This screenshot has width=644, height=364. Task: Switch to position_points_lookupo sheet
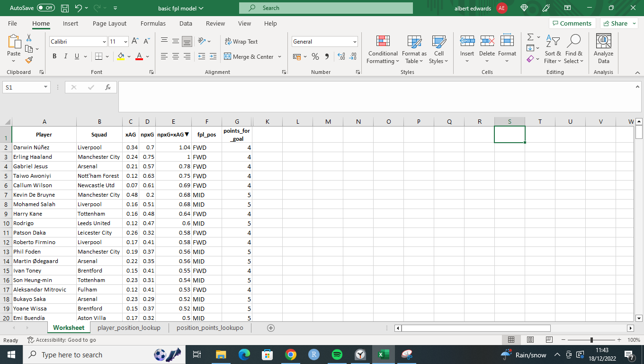[x=210, y=328]
